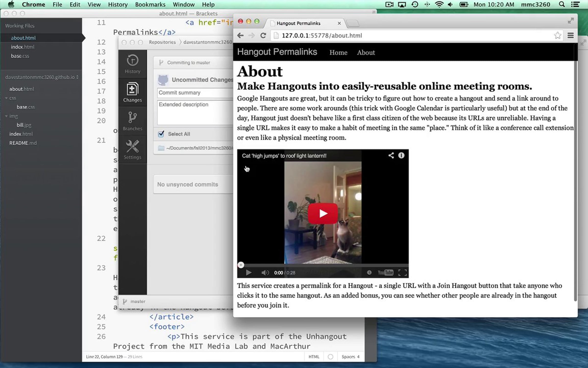Screen dimensions: 588x368
Task: Open Branches view in GitHub sidebar
Action: (x=133, y=121)
